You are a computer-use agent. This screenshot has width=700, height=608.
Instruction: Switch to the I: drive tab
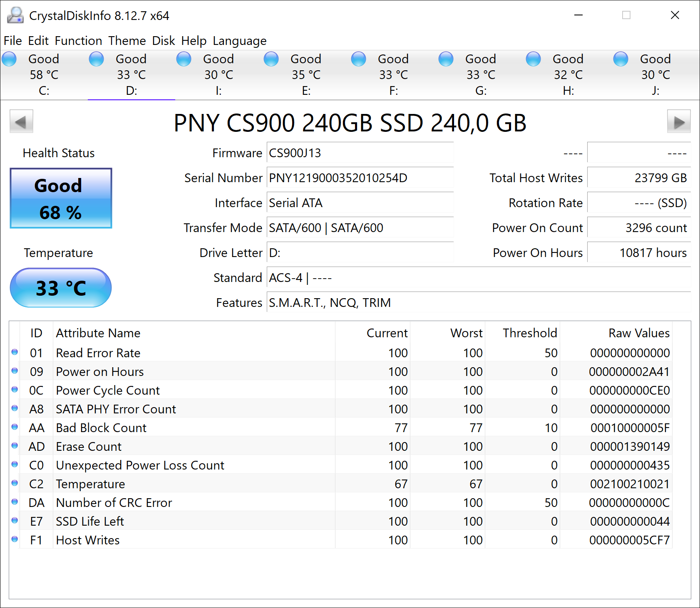tap(218, 75)
